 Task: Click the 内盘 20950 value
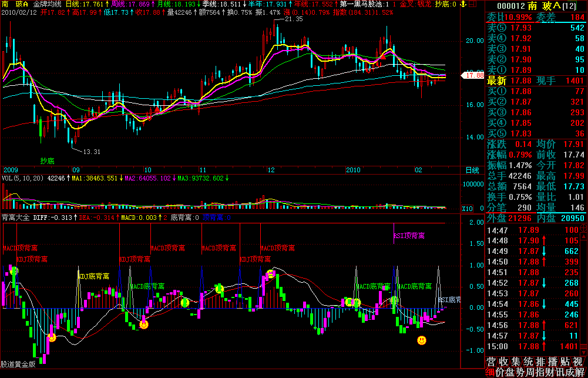(x=572, y=218)
